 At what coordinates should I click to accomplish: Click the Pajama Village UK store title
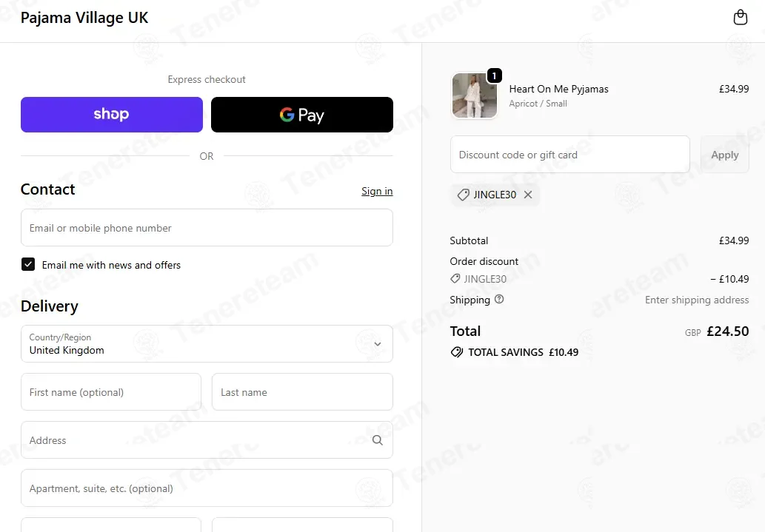84,18
